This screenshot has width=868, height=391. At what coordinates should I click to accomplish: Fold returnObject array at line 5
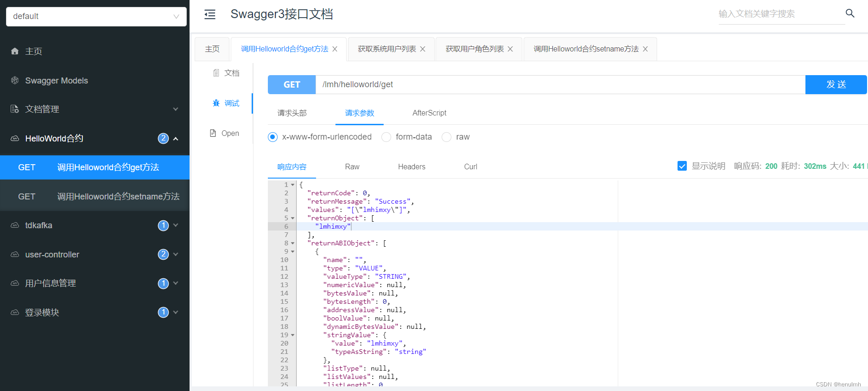click(292, 218)
